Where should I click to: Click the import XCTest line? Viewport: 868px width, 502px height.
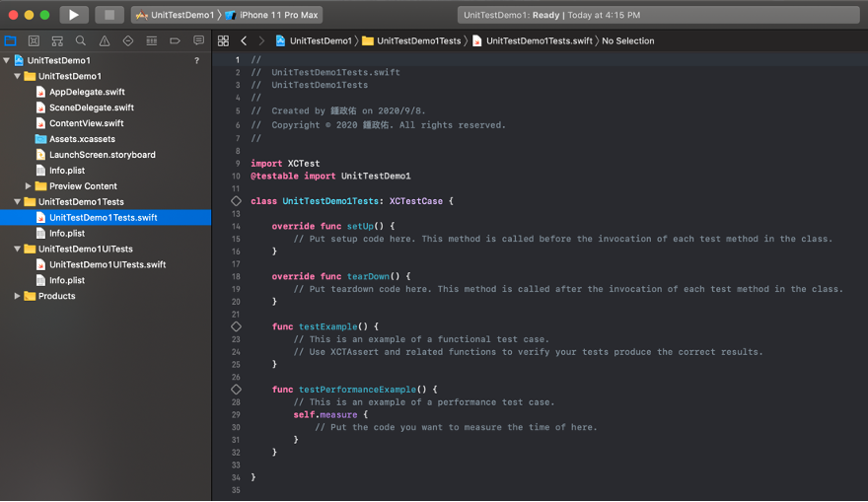(x=285, y=164)
